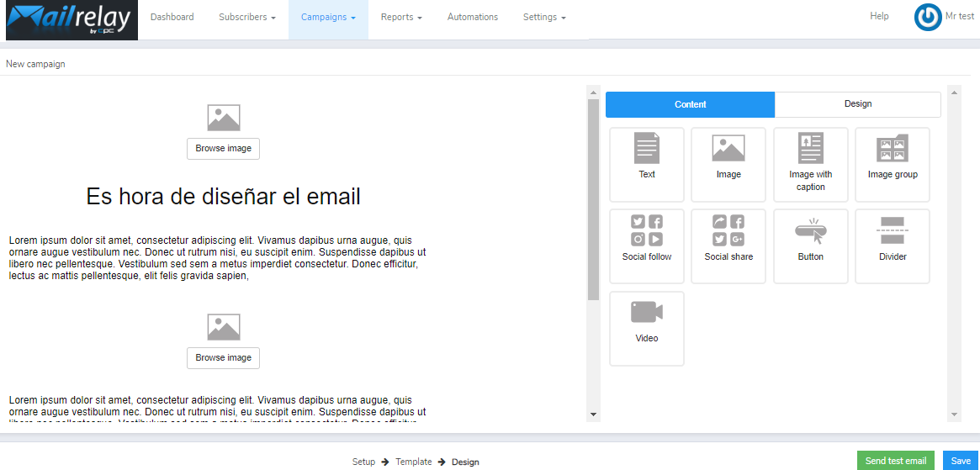Save the campaign design
The width and height of the screenshot is (980, 470).
point(961,461)
